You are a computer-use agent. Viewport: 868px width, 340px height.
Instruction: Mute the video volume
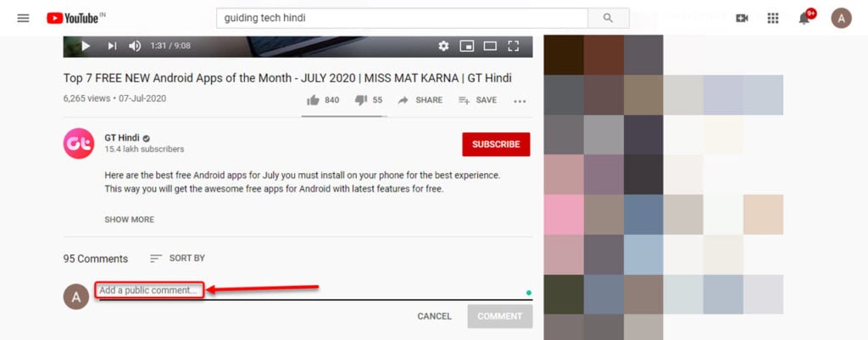[135, 46]
